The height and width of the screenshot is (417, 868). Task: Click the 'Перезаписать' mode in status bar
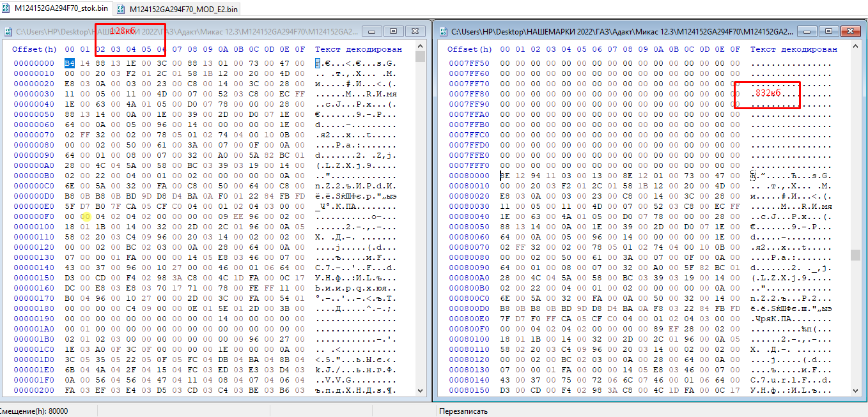(463, 411)
